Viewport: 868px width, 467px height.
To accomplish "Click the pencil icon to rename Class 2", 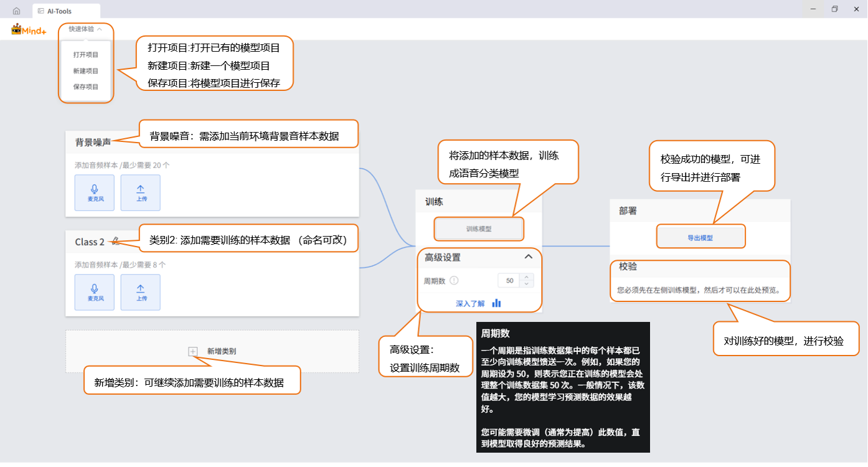I will tap(115, 242).
